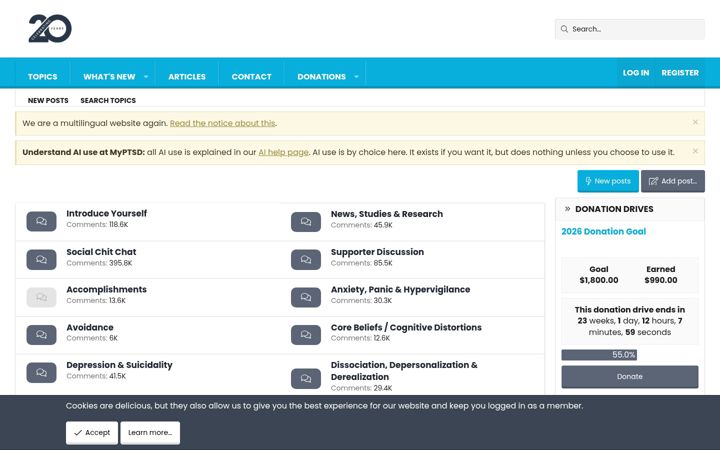Dismiss the AI use notice
The width and height of the screenshot is (720, 450).
click(x=695, y=151)
